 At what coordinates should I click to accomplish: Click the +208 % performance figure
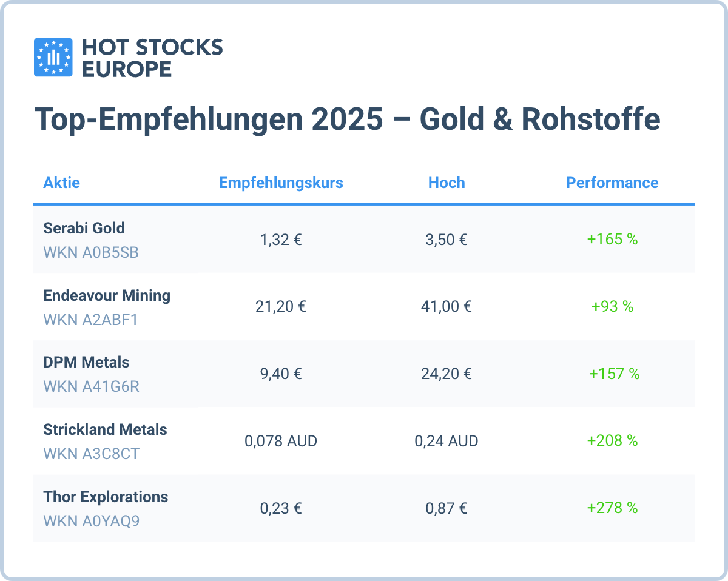point(612,441)
